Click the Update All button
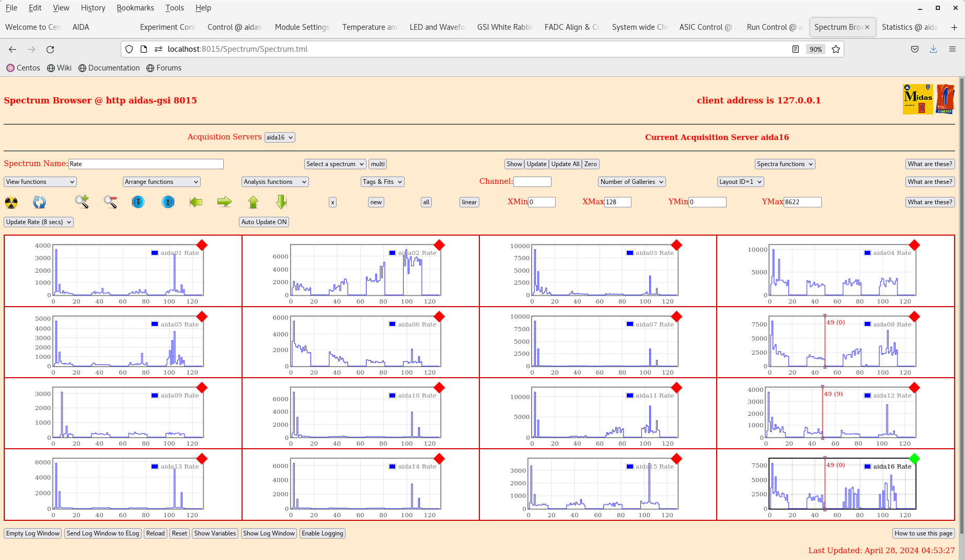 (x=565, y=164)
